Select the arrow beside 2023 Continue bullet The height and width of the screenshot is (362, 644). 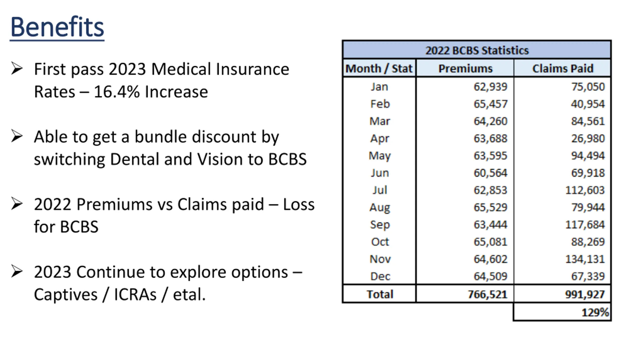click(17, 271)
